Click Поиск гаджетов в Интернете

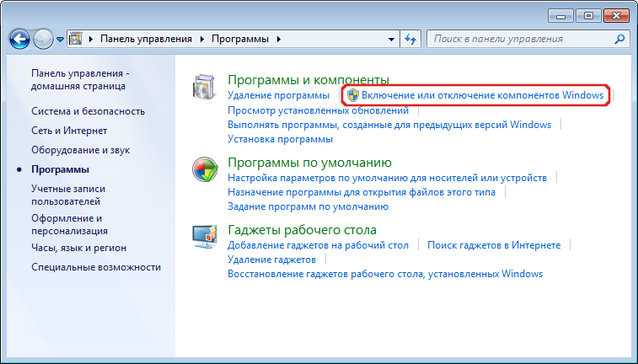click(494, 245)
